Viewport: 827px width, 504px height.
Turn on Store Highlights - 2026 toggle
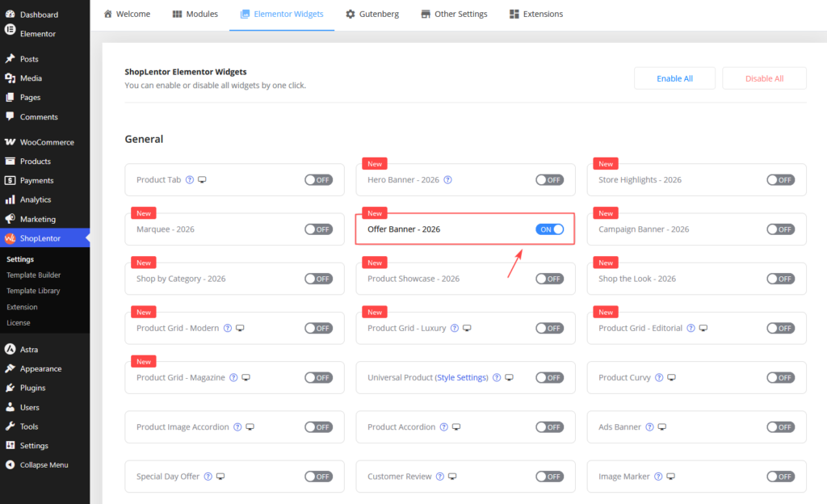pyautogui.click(x=781, y=180)
